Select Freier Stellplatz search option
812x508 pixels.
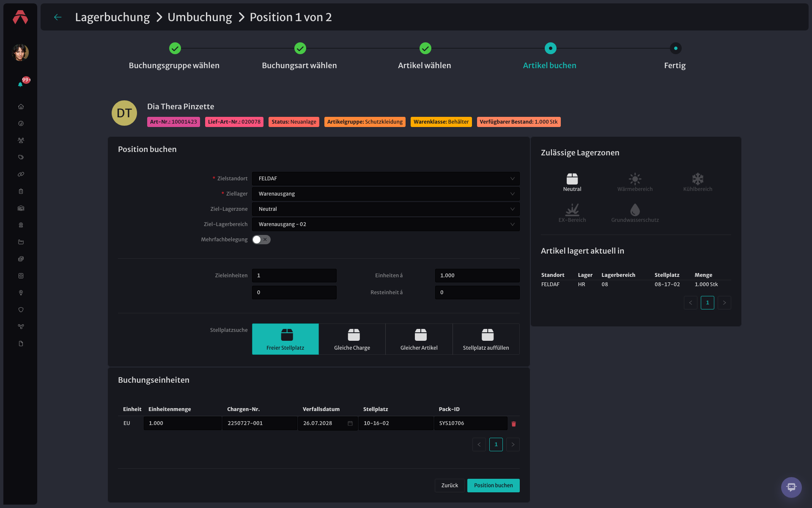(x=285, y=339)
